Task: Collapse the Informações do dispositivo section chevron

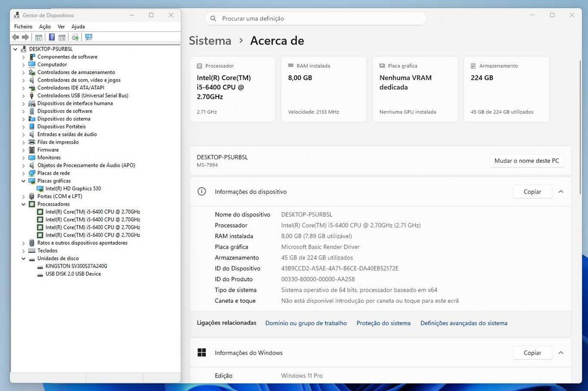Action: (560, 192)
